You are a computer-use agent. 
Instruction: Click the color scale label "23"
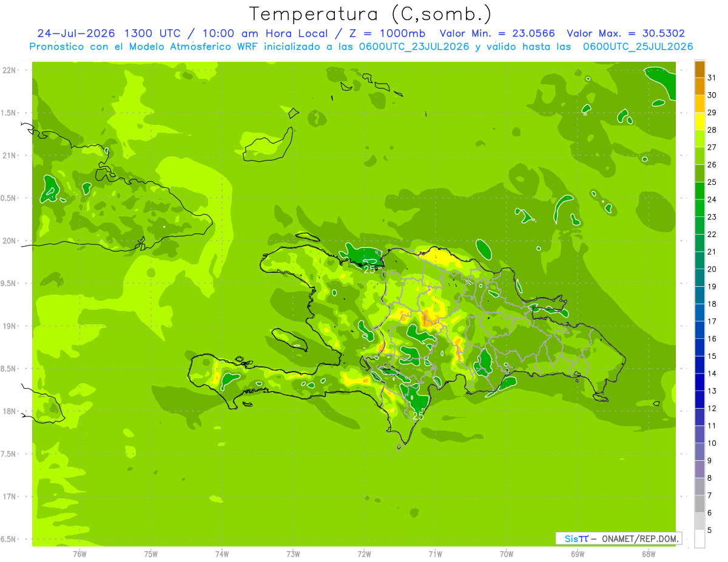click(x=712, y=217)
